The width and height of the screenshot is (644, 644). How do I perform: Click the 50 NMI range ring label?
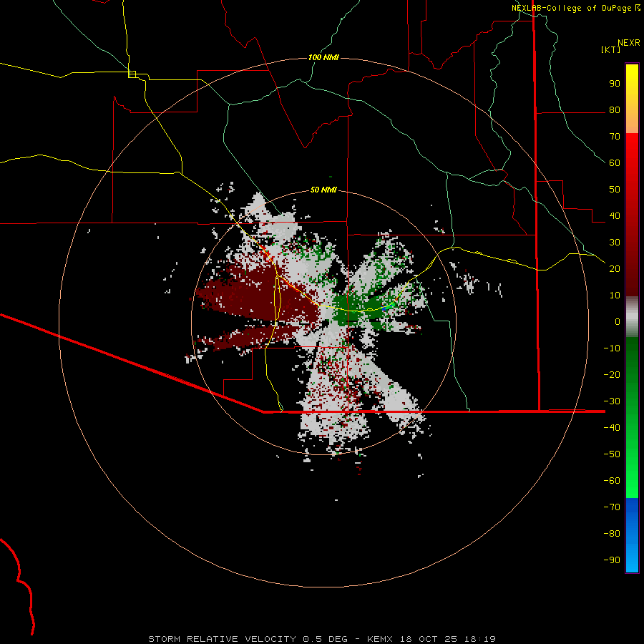(x=323, y=190)
